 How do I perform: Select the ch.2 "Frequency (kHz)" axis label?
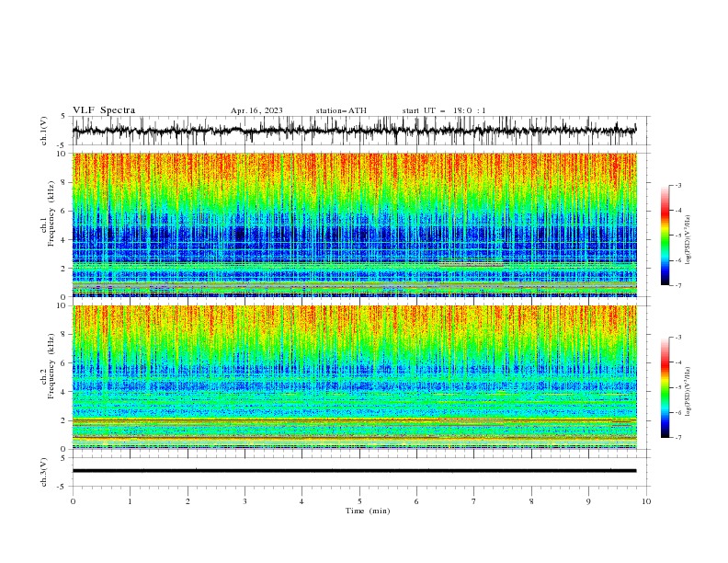coord(51,366)
